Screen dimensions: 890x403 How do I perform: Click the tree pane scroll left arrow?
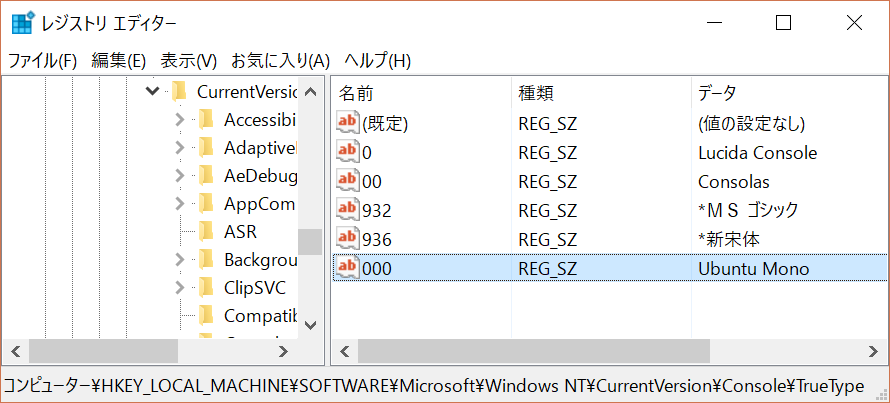tap(16, 352)
